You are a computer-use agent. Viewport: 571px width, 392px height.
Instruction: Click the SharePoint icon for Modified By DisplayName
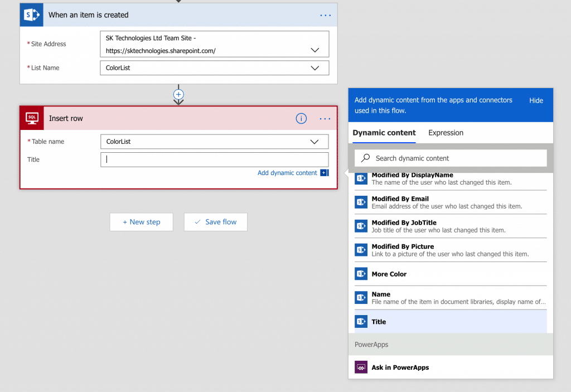pos(361,178)
